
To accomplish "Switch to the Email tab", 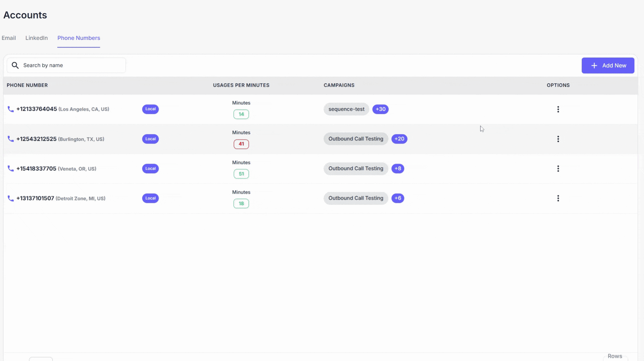I will click(9, 38).
